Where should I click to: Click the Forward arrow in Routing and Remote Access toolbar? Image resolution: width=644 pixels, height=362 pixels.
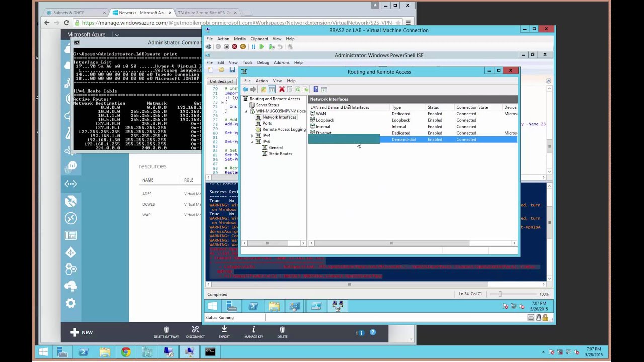click(253, 89)
